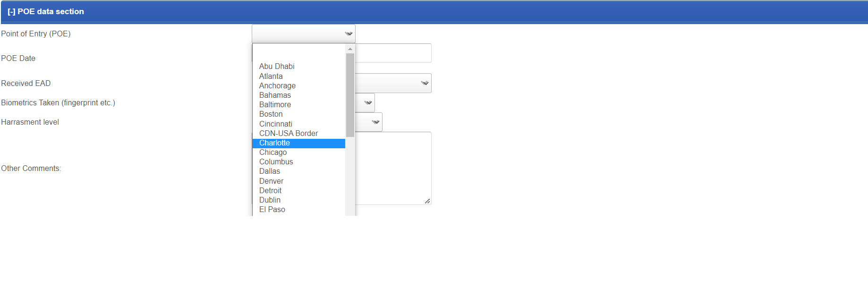Click the Biometrics Taken label text
This screenshot has height=306, width=868.
58,102
